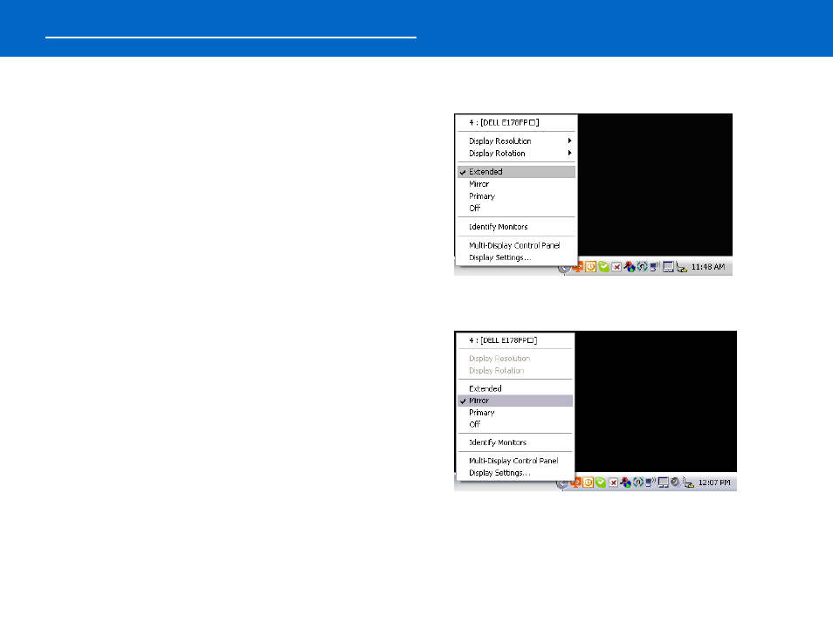Click speaker volume tray icon beside 12:07 PM
The image size is (833, 644).
675,482
